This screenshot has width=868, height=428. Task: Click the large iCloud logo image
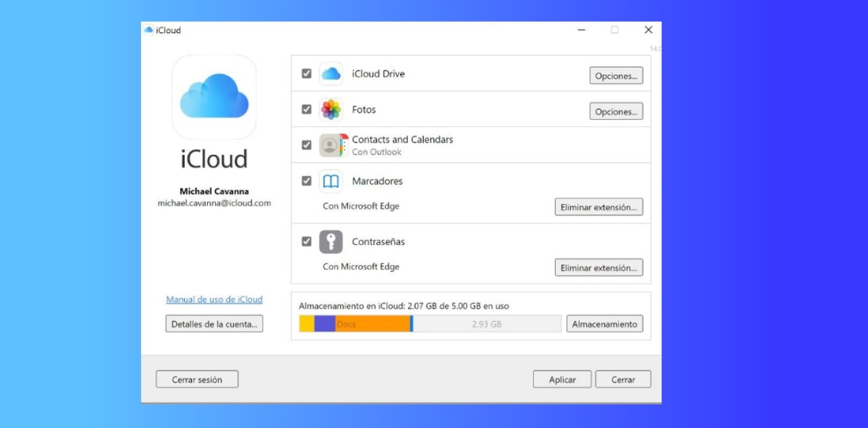[214, 97]
